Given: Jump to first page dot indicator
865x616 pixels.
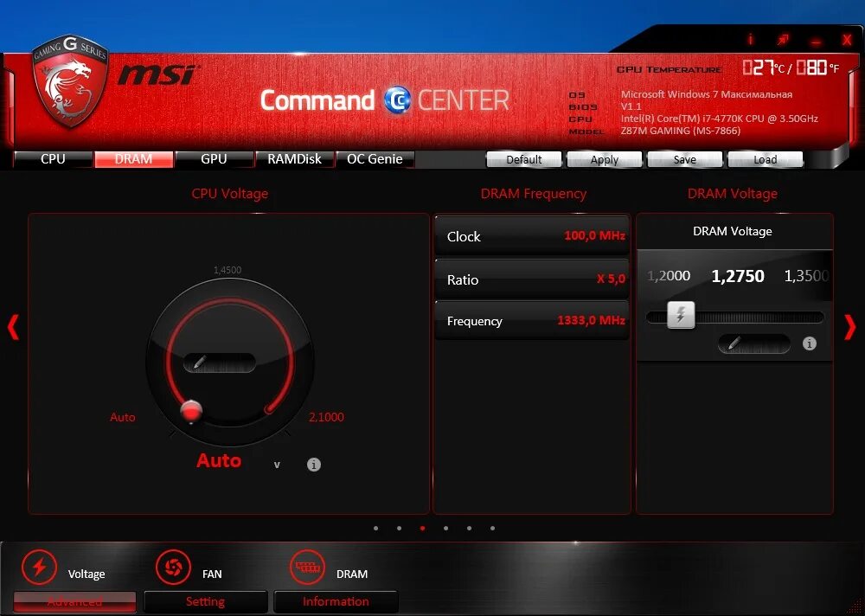Looking at the screenshot, I should pyautogui.click(x=375, y=529).
